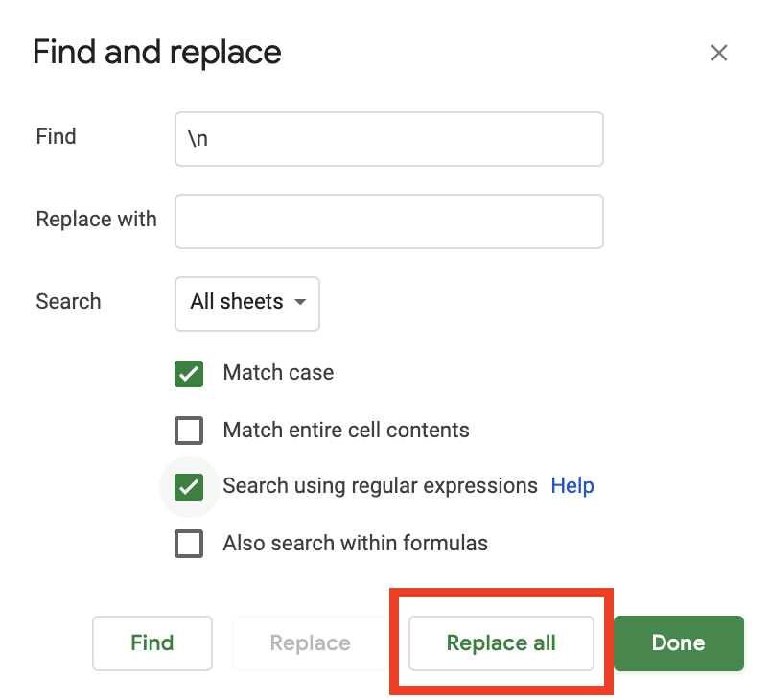769x700 pixels.
Task: Click inside the Find input containing \n
Action: tap(388, 139)
